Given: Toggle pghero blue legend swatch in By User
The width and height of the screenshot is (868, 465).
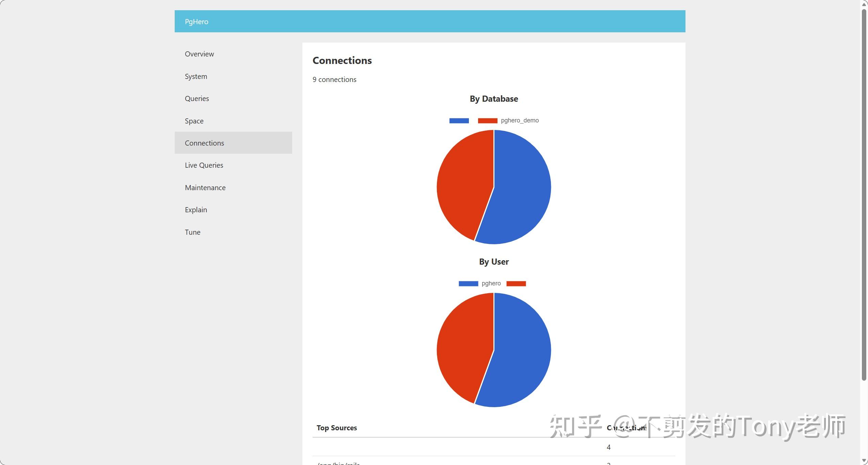Looking at the screenshot, I should click(x=468, y=283).
